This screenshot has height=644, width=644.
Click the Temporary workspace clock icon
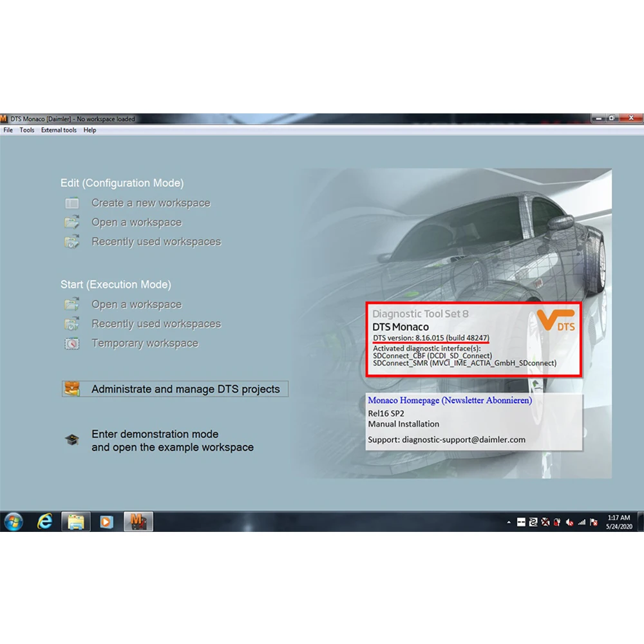click(72, 343)
